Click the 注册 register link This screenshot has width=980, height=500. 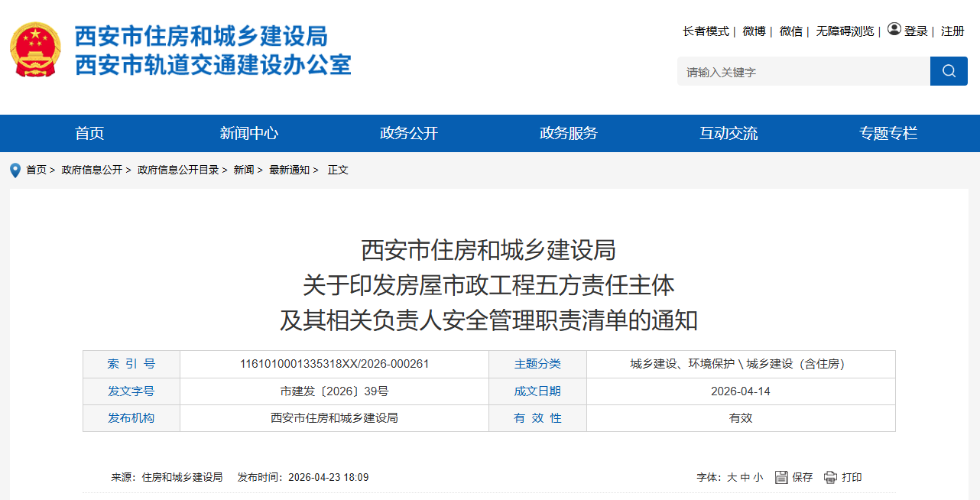[x=952, y=31]
